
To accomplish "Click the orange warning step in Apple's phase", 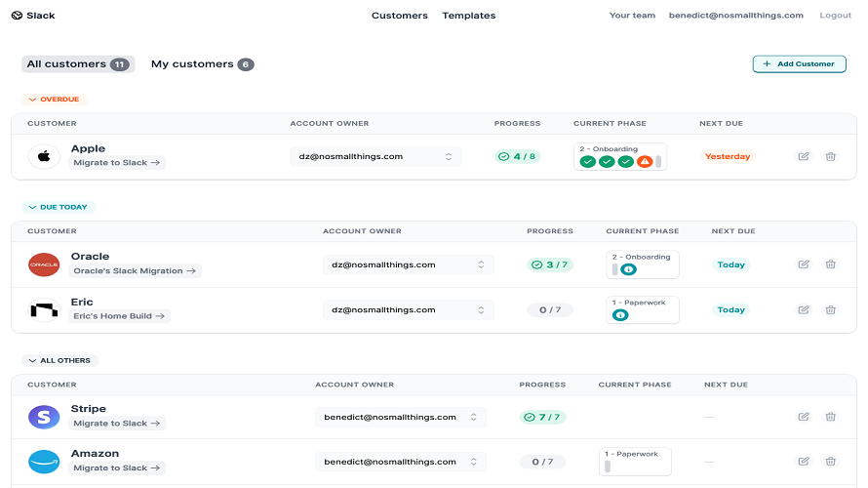I will pos(645,162).
